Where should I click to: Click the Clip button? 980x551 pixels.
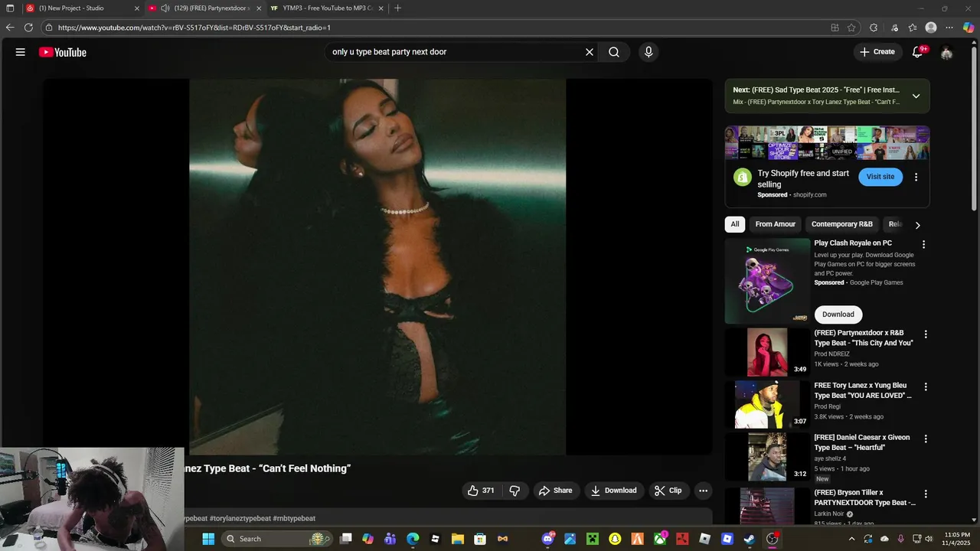(x=668, y=491)
